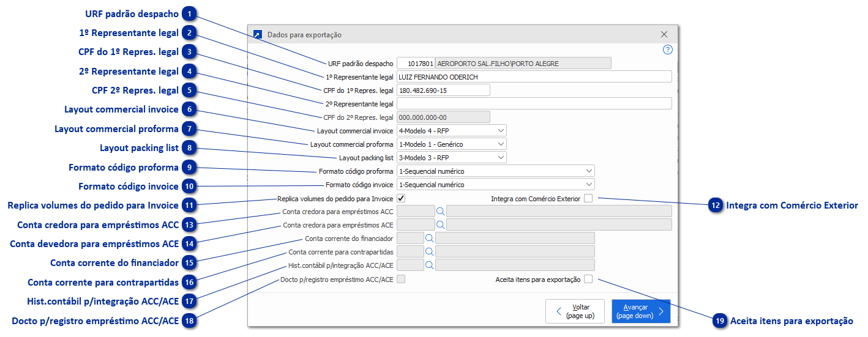This screenshot has height=337, width=868.
Task: Click search icon for Conta corrente para contrapartidas
Action: point(429,251)
